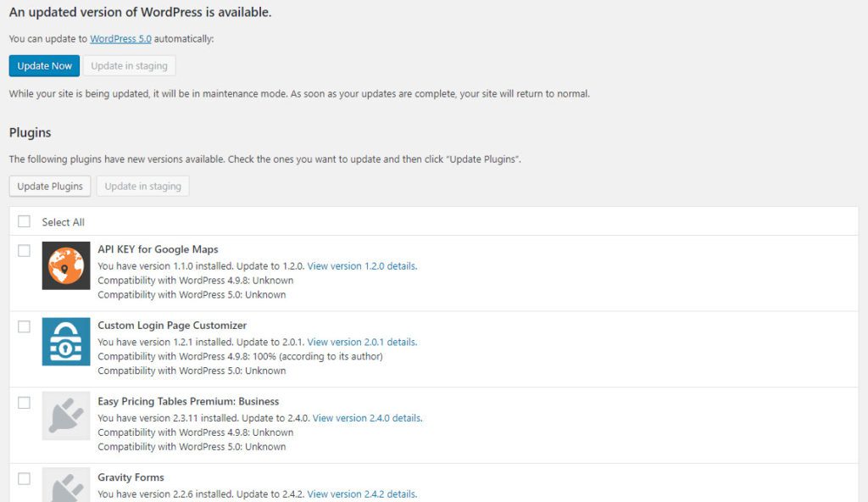
Task: Click Update in staging beside Update Plugins
Action: pyautogui.click(x=142, y=187)
